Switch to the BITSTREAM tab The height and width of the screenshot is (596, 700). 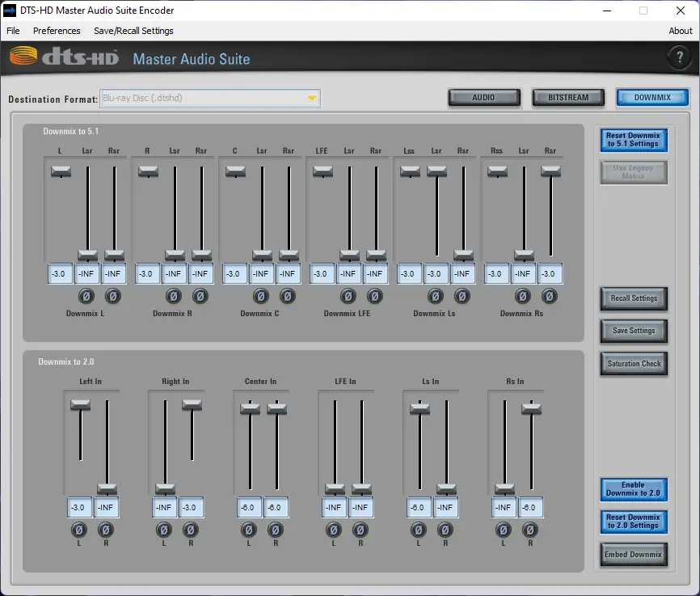pyautogui.click(x=568, y=97)
